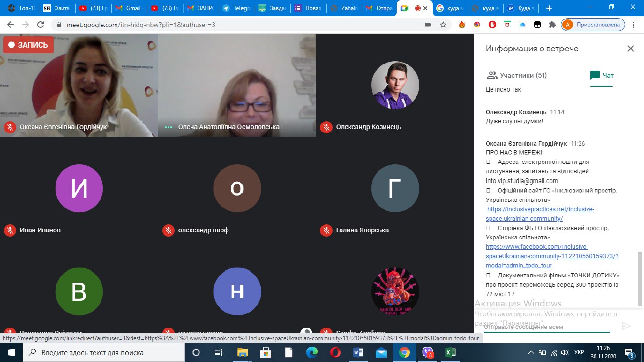Click the ЗАПИСЬ recording indicator
Viewport: 644px width, 362px height.
pyautogui.click(x=28, y=45)
